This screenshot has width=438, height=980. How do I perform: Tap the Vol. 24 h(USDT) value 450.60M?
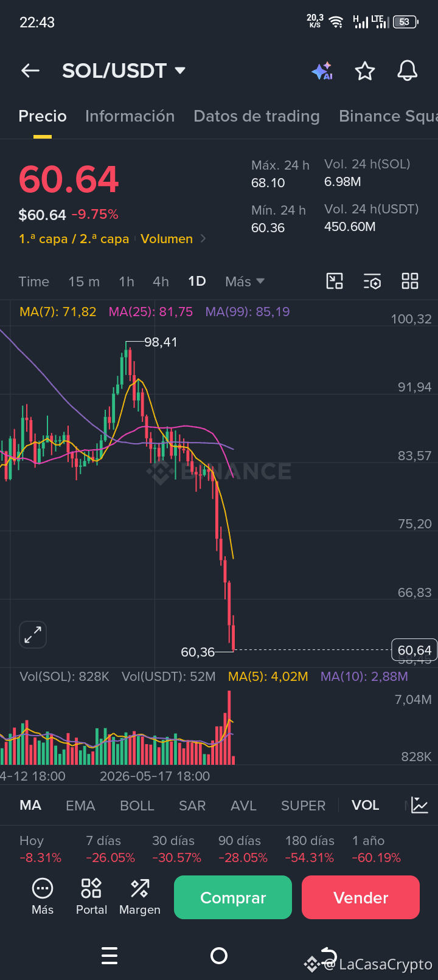(350, 227)
